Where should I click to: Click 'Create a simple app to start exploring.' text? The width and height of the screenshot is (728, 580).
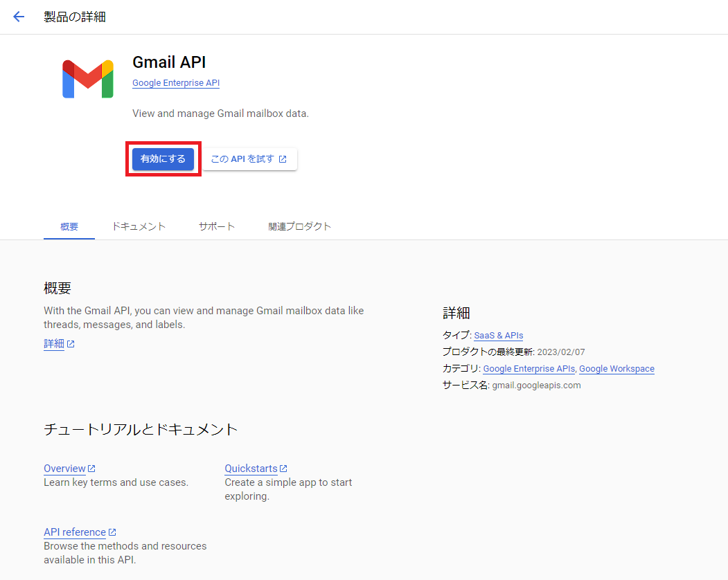click(x=288, y=489)
